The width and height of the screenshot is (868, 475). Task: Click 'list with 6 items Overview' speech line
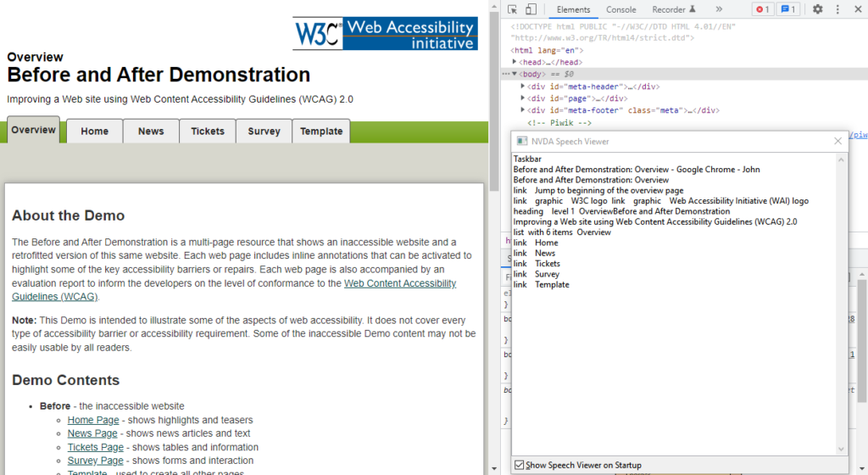click(562, 232)
